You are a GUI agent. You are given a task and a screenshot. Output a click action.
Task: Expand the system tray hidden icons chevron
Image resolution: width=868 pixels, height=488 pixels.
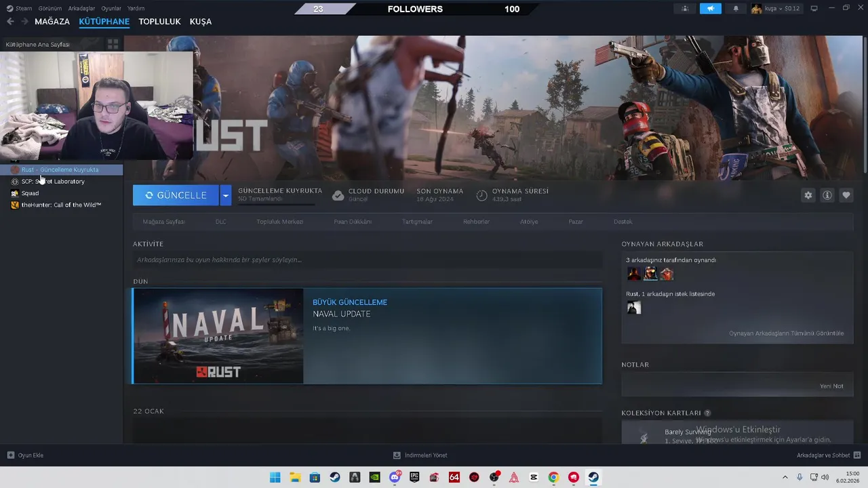click(x=785, y=477)
